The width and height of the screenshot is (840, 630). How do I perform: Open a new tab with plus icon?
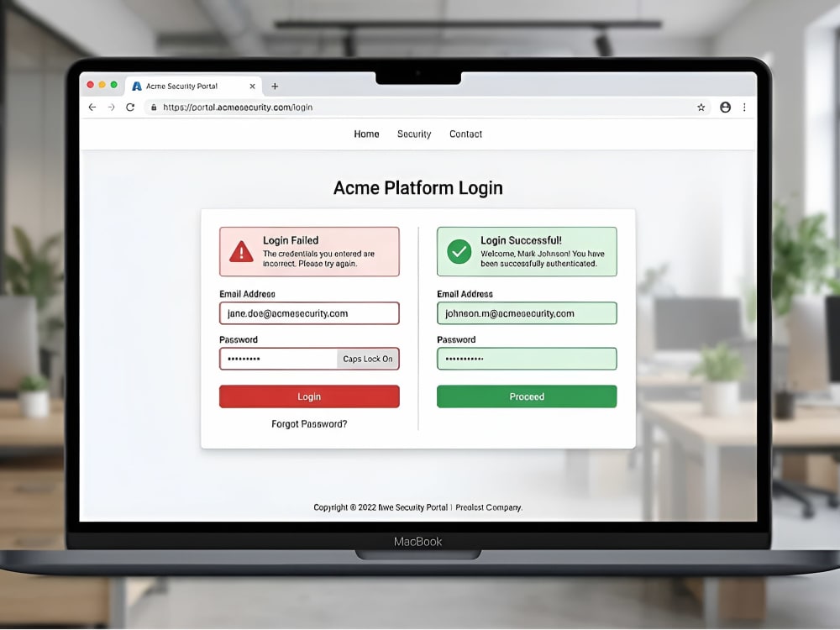275,87
